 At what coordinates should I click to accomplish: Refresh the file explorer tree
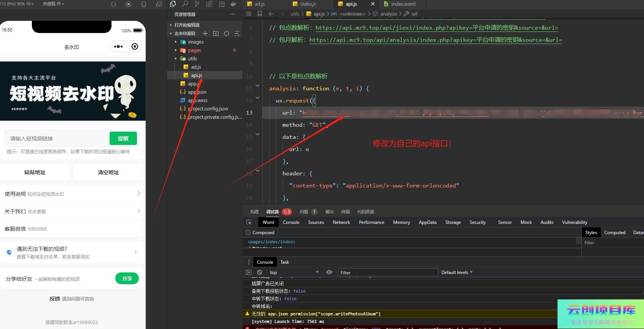226,33
